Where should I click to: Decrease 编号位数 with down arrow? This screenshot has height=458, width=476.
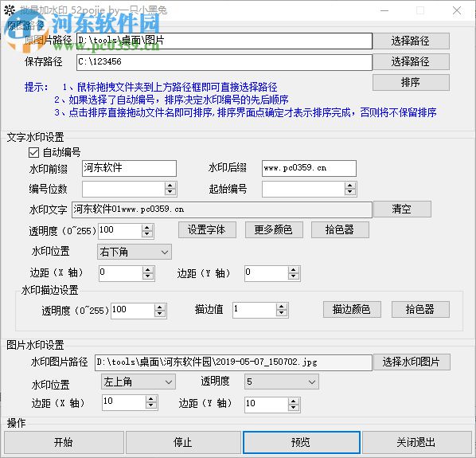pos(170,193)
